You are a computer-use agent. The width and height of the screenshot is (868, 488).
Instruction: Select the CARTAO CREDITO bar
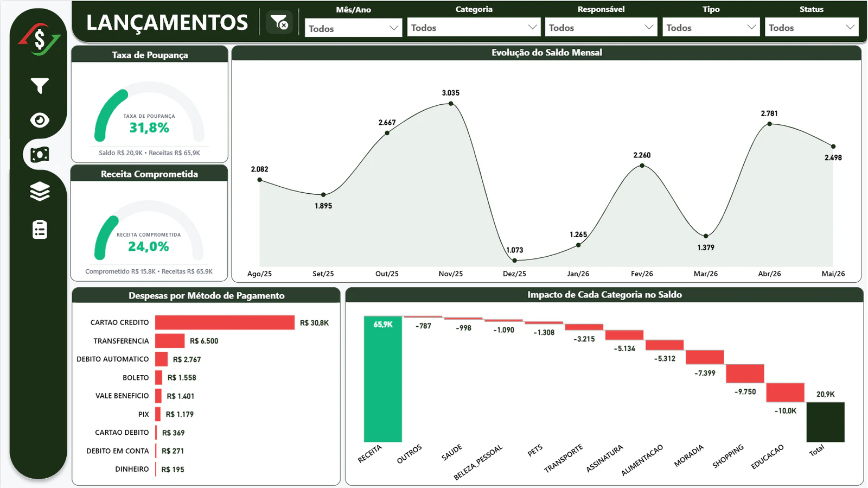(225, 322)
